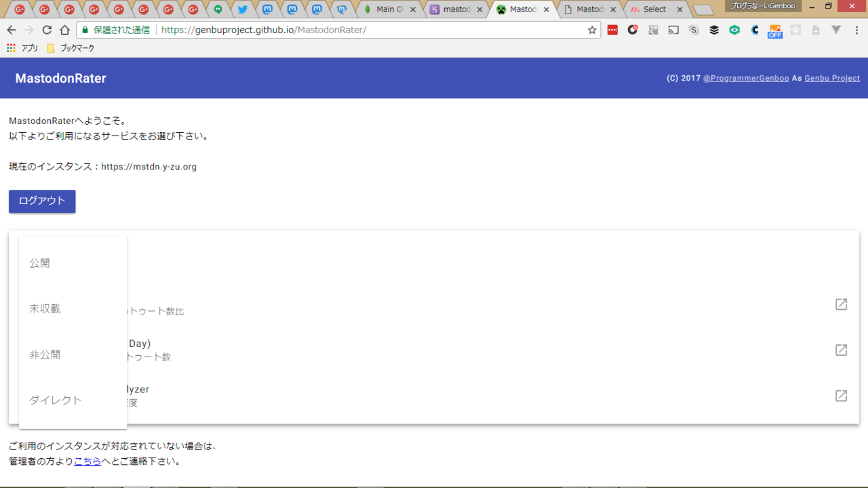The image size is (868, 488).
Task: Follow the こちら contact link
Action: [87, 462]
